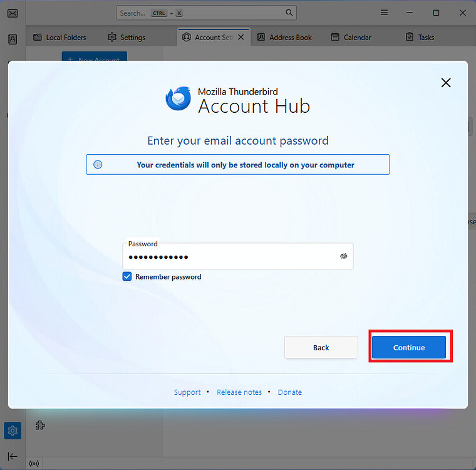
Task: Click the Tasks clipboard tab icon
Action: point(410,37)
